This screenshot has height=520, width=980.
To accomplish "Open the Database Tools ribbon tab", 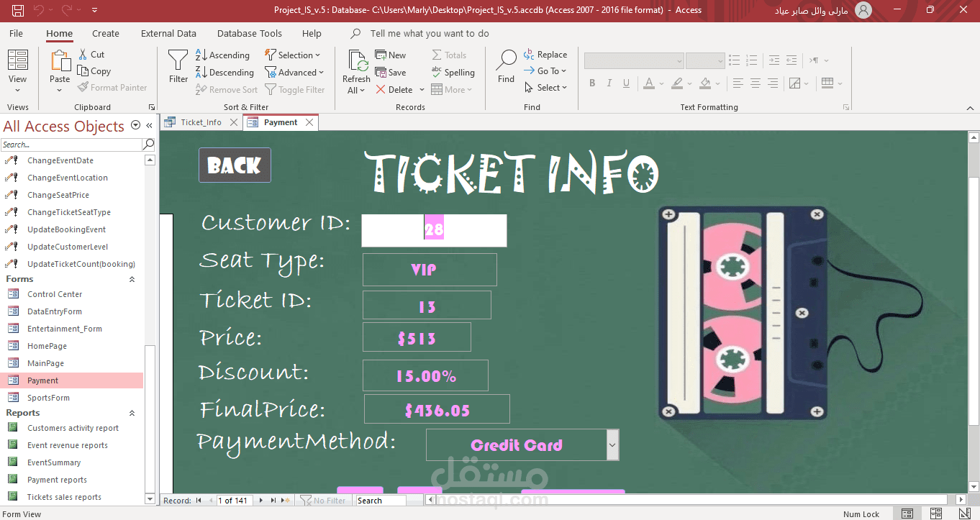I will pyautogui.click(x=250, y=33).
